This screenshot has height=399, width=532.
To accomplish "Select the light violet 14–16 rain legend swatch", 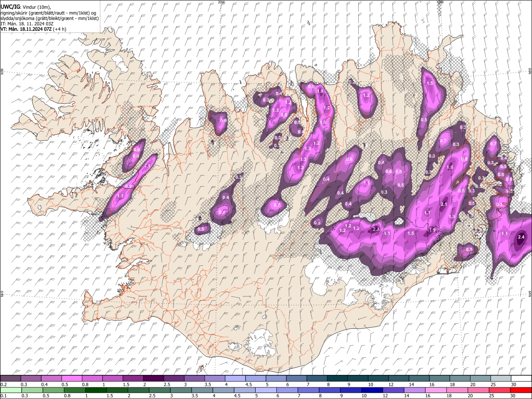I will click(x=414, y=390).
